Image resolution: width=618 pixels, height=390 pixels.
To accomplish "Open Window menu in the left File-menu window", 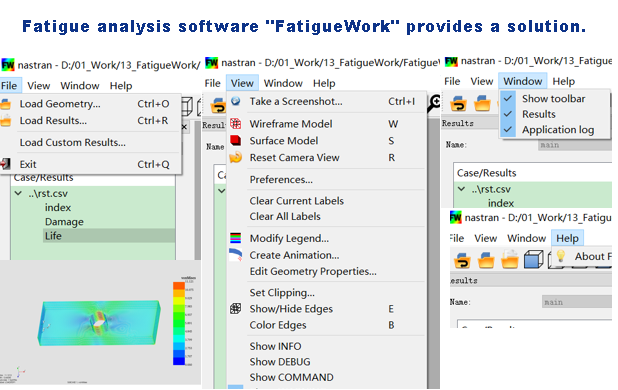I will (80, 85).
